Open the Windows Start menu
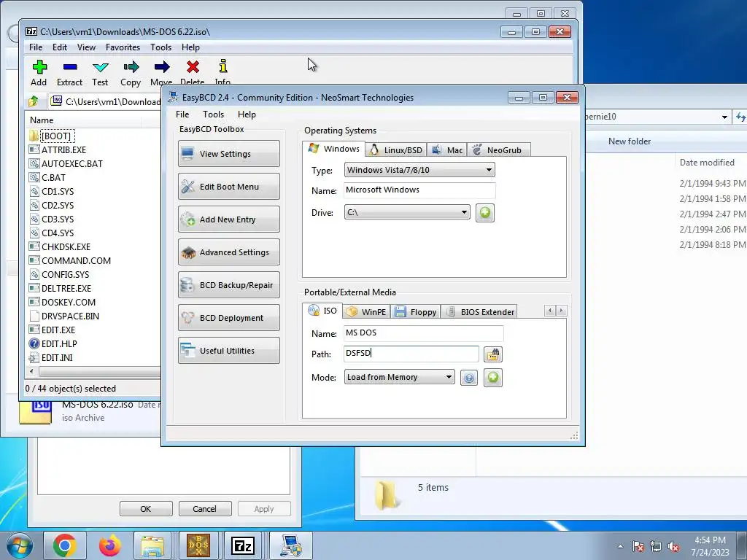Screen dimensions: 747x560 click(19, 545)
